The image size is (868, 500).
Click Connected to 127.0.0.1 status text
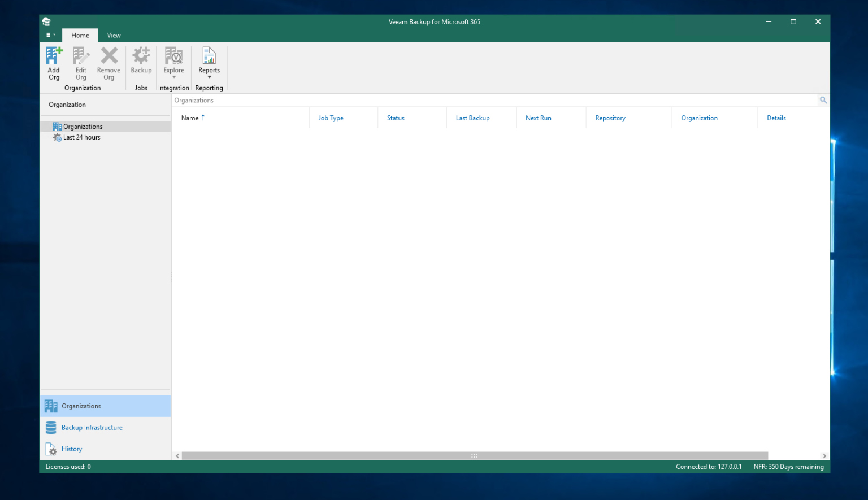[x=709, y=467]
